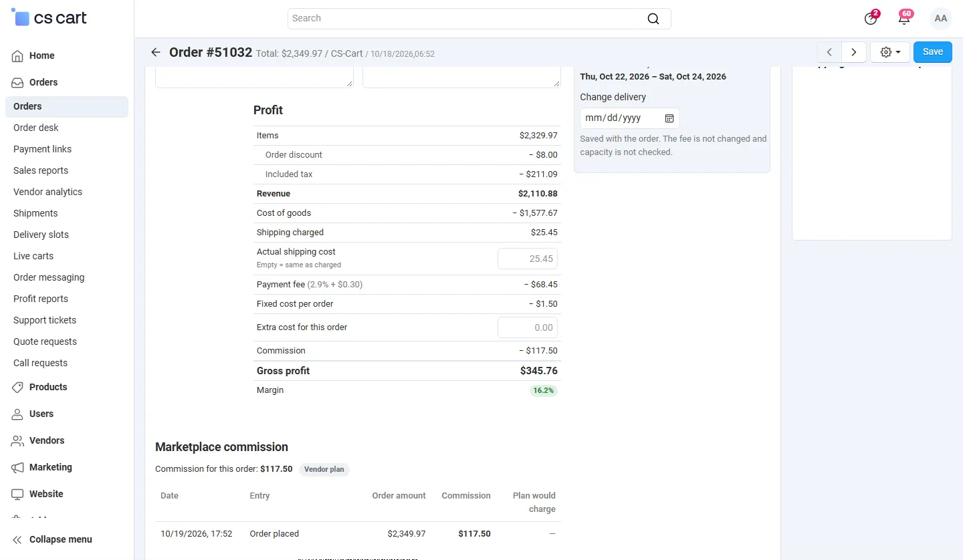Open the notifications bell

point(904,18)
